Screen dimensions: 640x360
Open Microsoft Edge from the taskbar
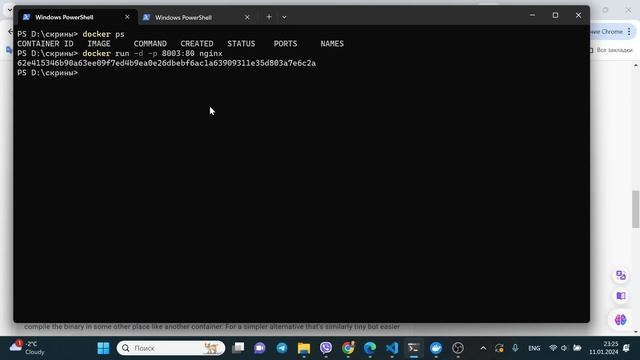point(370,348)
